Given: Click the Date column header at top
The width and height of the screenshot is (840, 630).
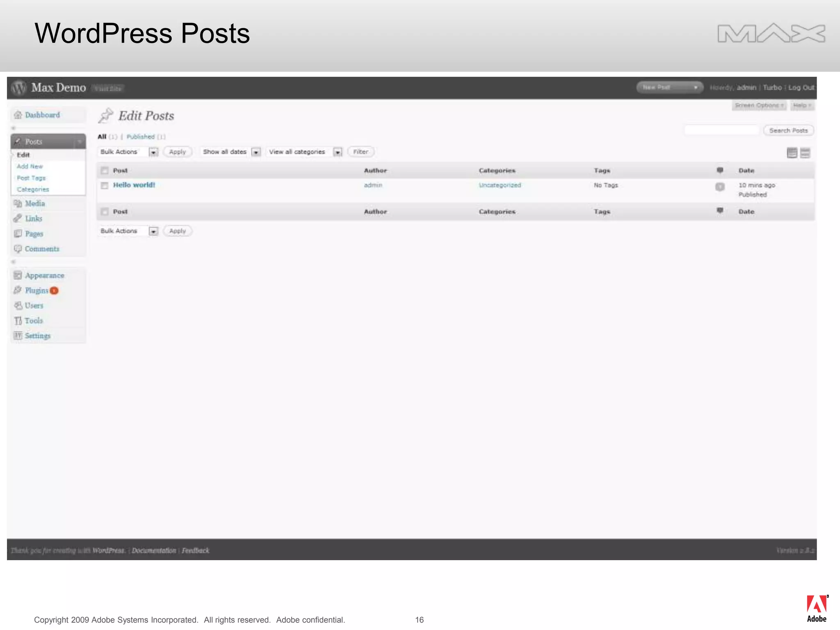Looking at the screenshot, I should [746, 171].
